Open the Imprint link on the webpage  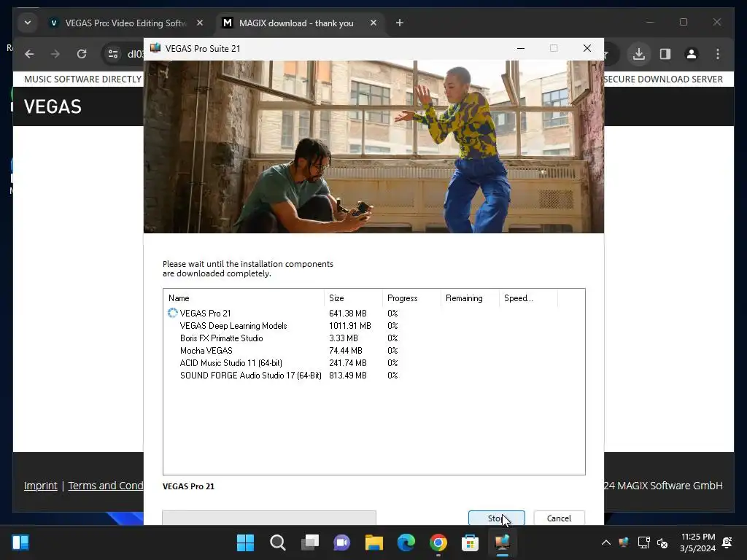coord(41,486)
